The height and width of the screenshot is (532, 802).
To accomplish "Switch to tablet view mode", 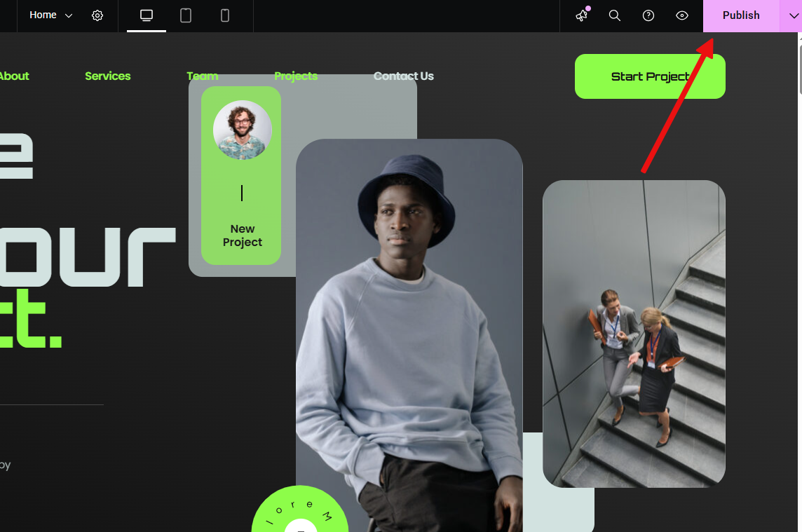I will [186, 15].
